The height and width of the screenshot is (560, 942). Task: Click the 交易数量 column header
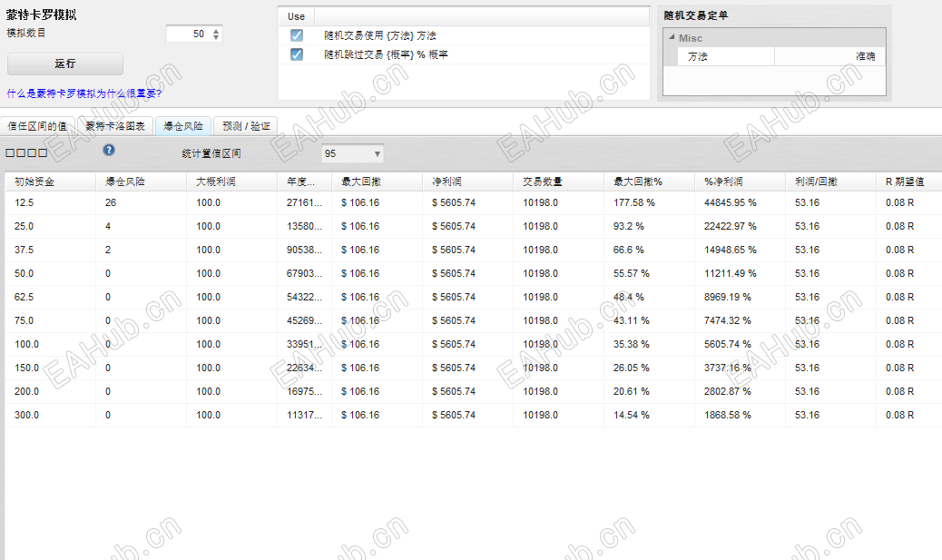(559, 182)
